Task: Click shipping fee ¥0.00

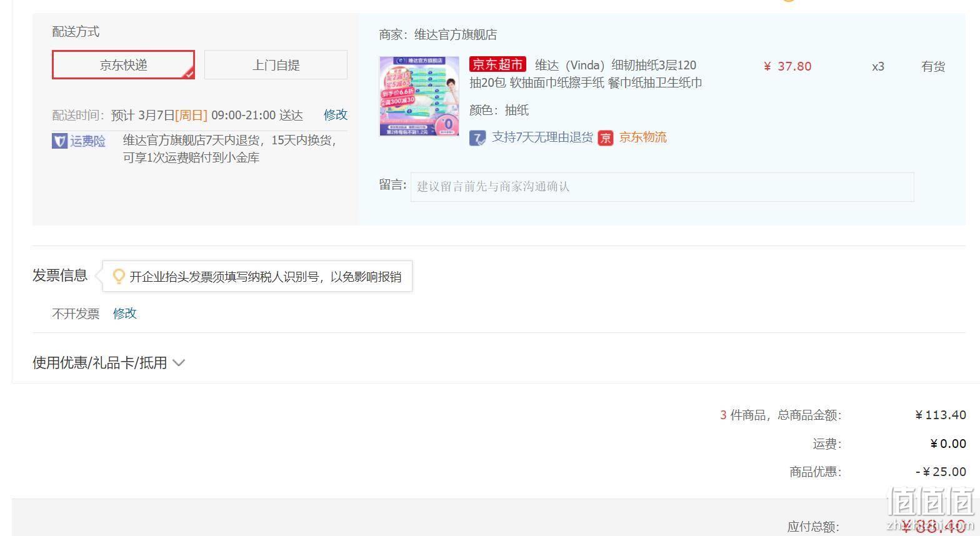Action: [948, 444]
